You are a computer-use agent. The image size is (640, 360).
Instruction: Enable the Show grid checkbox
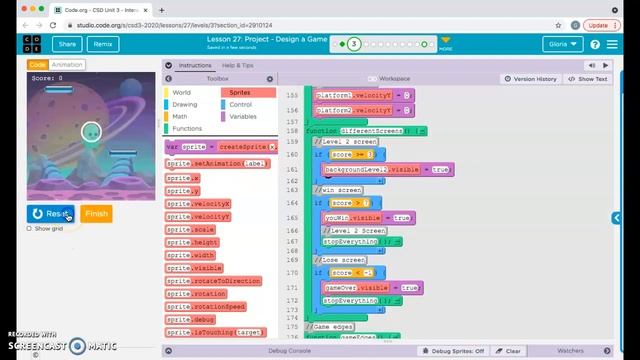click(x=29, y=229)
